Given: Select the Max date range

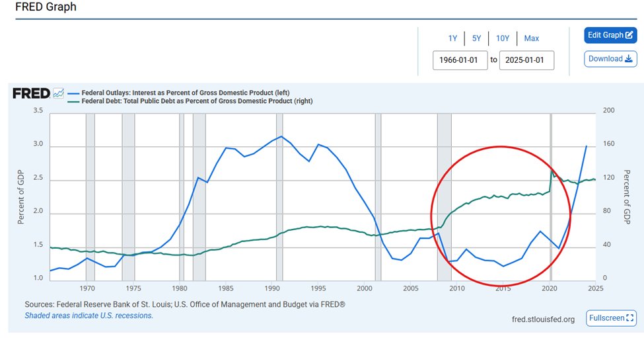Looking at the screenshot, I should (532, 38).
